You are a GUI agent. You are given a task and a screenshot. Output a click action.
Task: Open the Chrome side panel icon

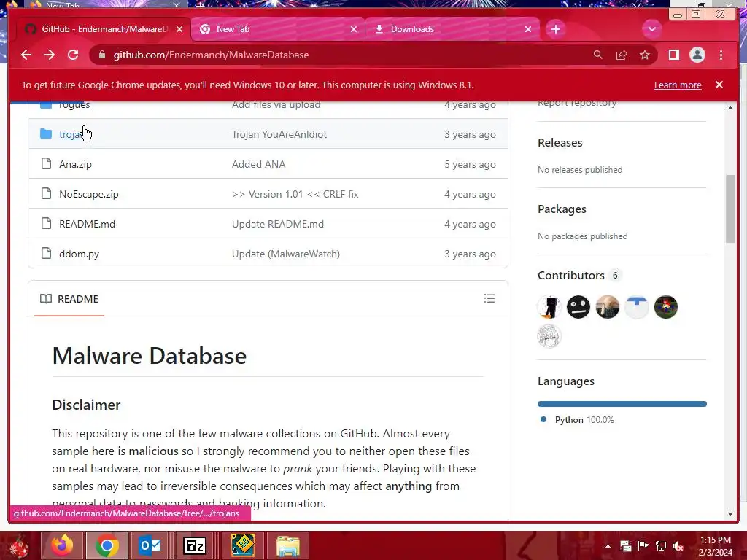673,55
